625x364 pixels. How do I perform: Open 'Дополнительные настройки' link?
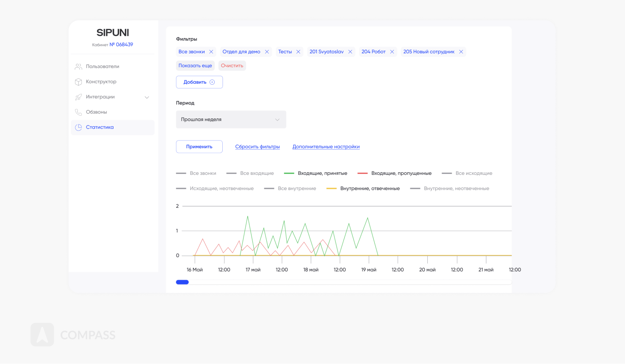point(326,147)
